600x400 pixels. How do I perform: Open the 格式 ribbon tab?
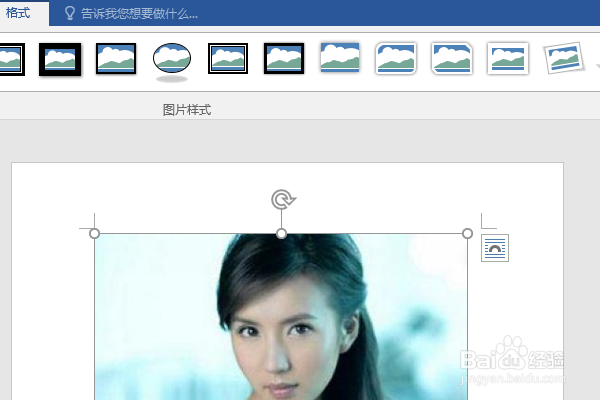18,13
